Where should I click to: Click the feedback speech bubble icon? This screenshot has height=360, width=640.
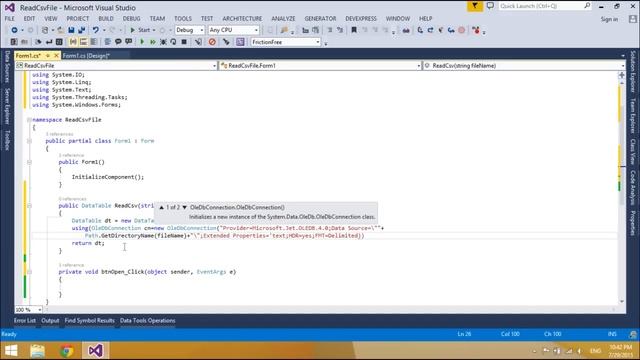[490, 6]
